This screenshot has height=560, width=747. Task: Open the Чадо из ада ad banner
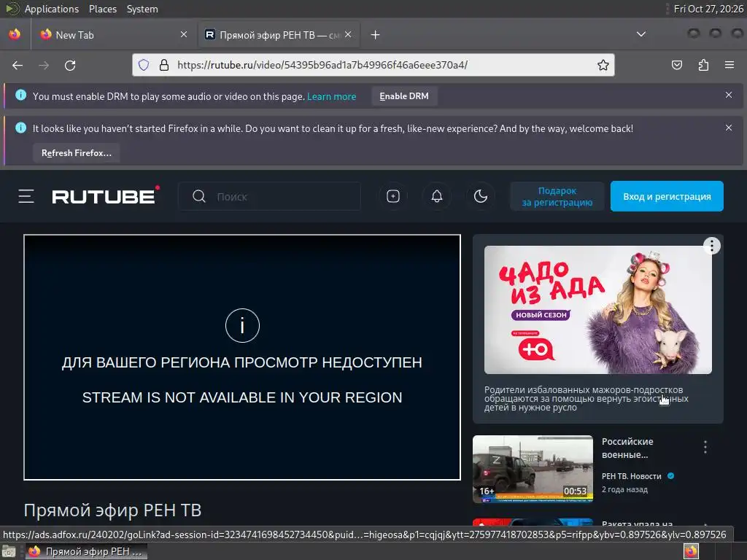coord(598,309)
